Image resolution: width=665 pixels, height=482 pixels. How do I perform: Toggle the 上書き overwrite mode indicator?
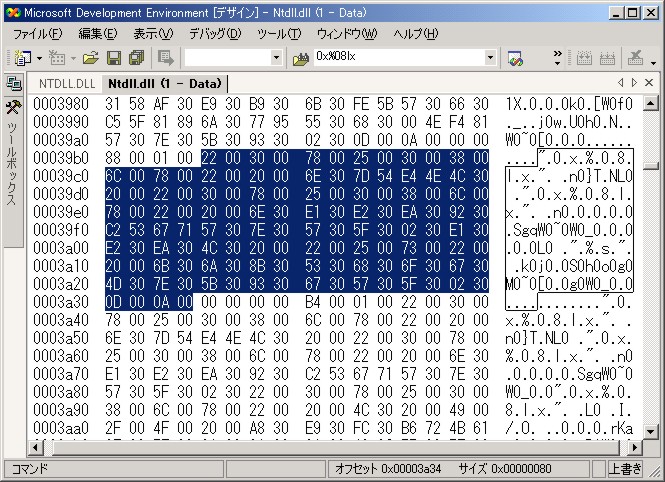coord(625,468)
